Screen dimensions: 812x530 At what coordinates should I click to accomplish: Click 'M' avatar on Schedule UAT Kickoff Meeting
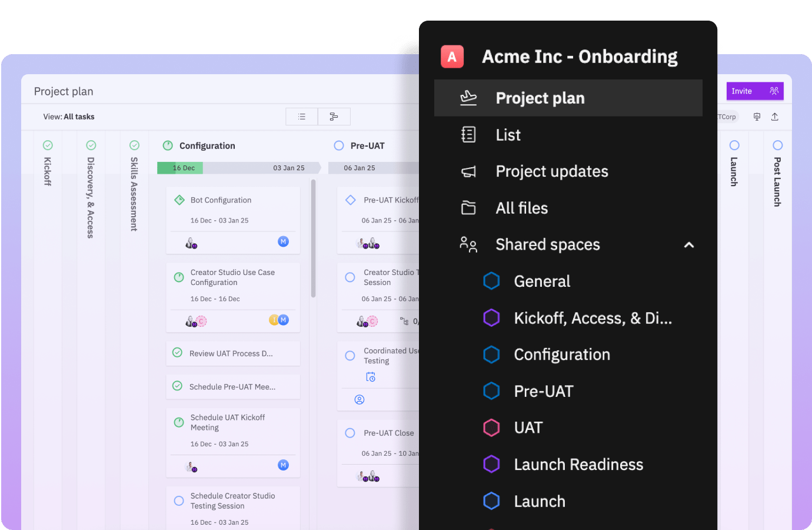[x=283, y=465]
